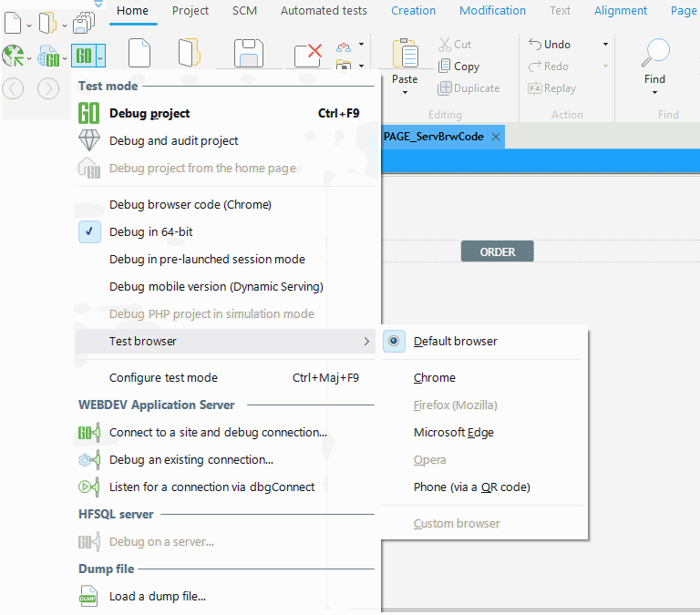Go back with the left arrow circle
Screen dimensions: 700x615
coord(13,88)
